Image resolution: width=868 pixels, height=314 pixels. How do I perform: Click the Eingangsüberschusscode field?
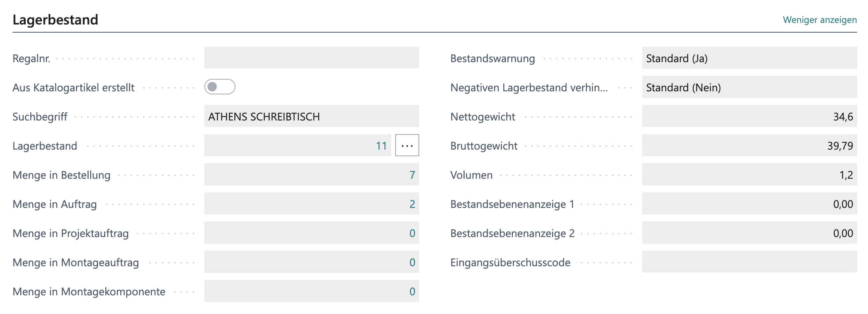point(749,262)
